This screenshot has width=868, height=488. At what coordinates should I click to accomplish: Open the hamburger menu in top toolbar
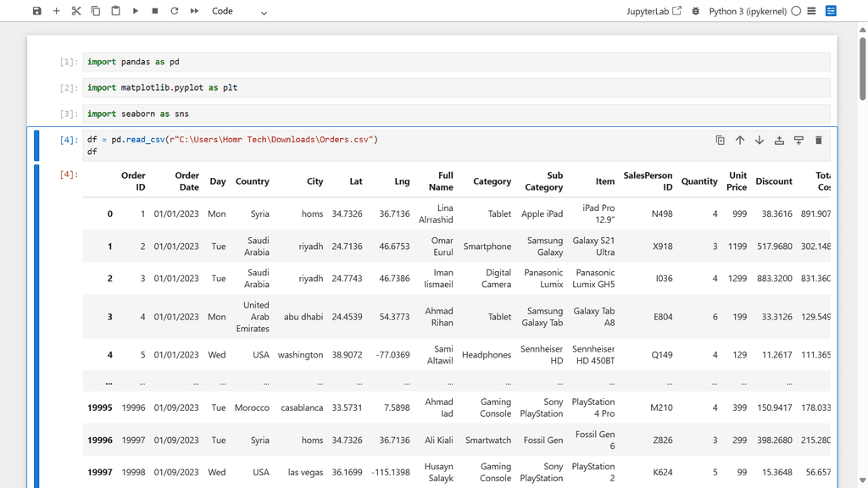pos(811,11)
